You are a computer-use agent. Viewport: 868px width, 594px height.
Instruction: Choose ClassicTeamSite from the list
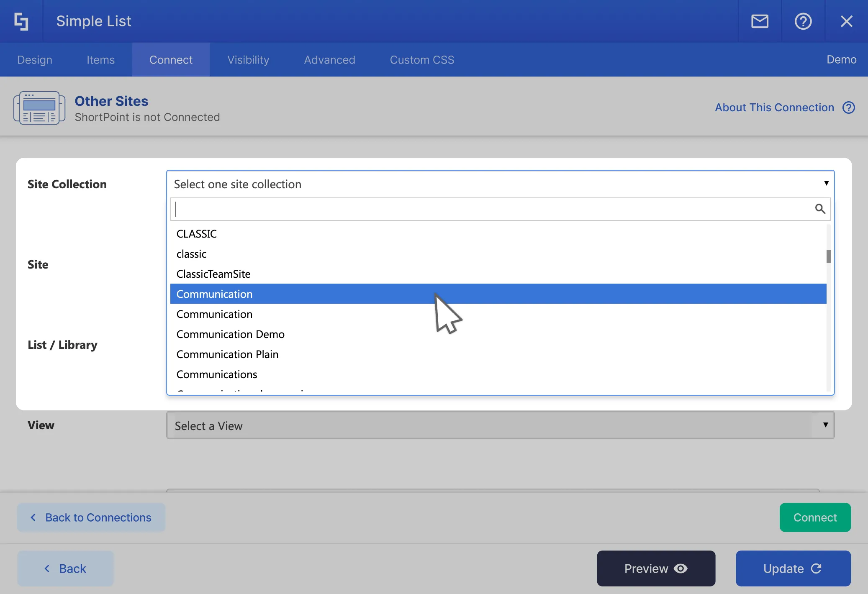[x=213, y=274]
